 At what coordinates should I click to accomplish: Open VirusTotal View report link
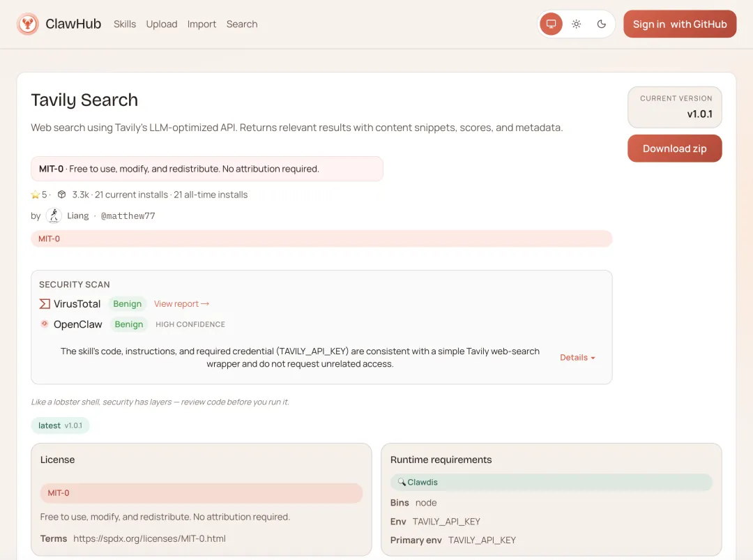[x=181, y=303]
